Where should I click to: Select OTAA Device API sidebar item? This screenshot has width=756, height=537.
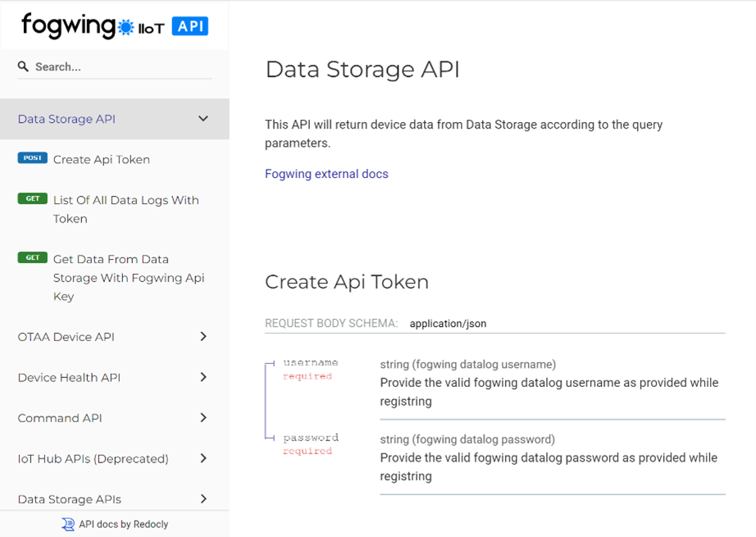(66, 337)
